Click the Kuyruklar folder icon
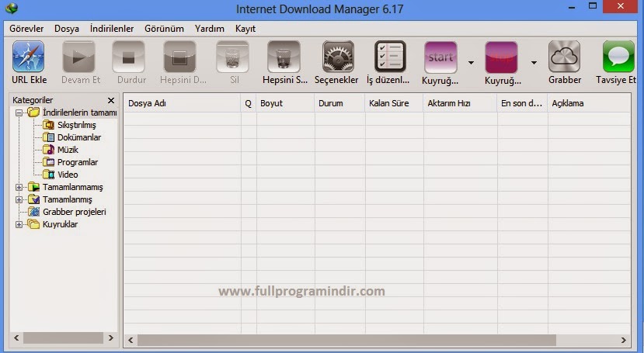The width and height of the screenshot is (644, 353). click(33, 224)
